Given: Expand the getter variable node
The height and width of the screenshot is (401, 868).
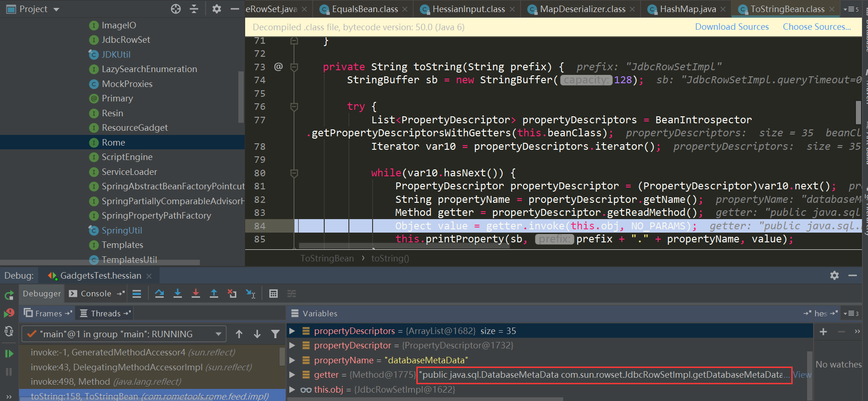Looking at the screenshot, I should pyautogui.click(x=292, y=374).
